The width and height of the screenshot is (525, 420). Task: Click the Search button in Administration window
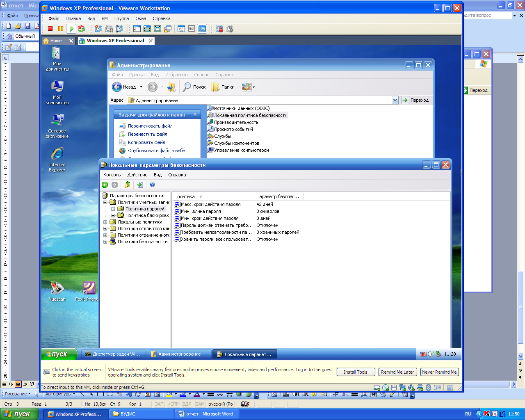(194, 87)
